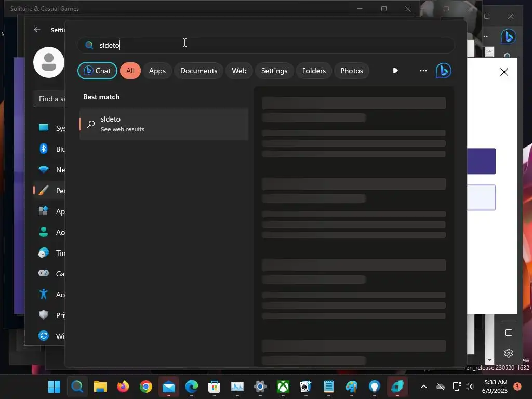Open Bluetooth category icon in Settings
532x399 pixels.
coord(44,149)
